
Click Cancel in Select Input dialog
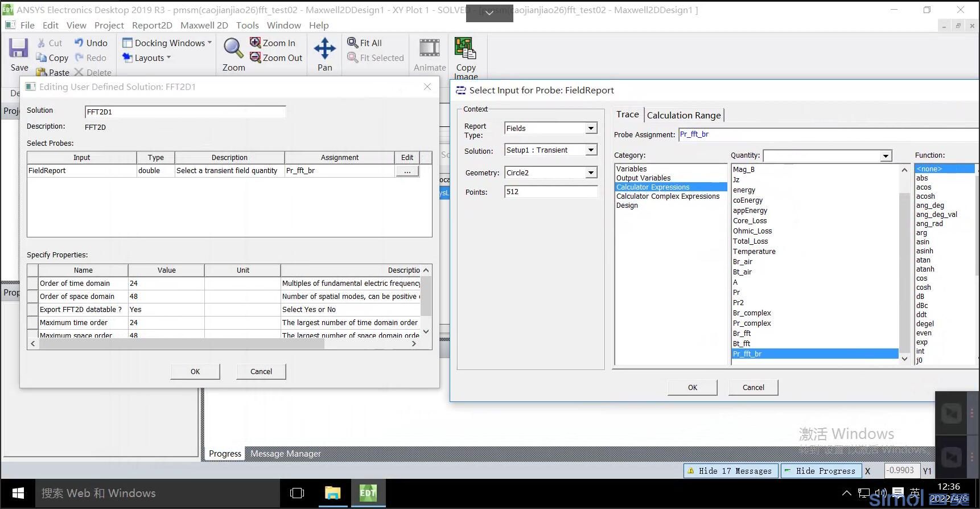[753, 387]
